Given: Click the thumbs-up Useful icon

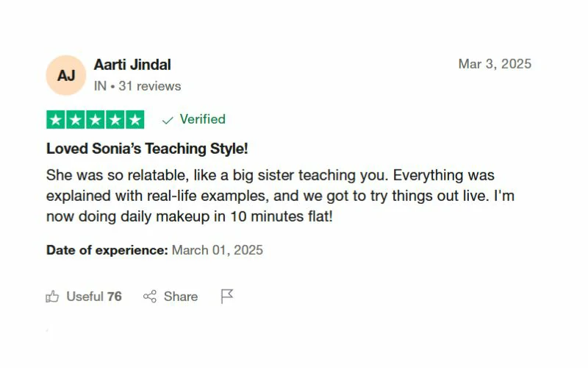Looking at the screenshot, I should point(52,297).
